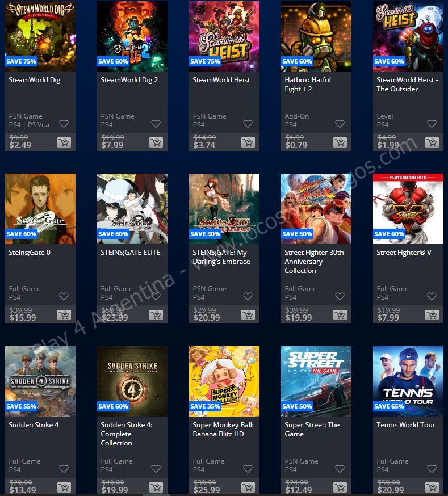Open SteamWorld Dig 2 title link

(129, 80)
